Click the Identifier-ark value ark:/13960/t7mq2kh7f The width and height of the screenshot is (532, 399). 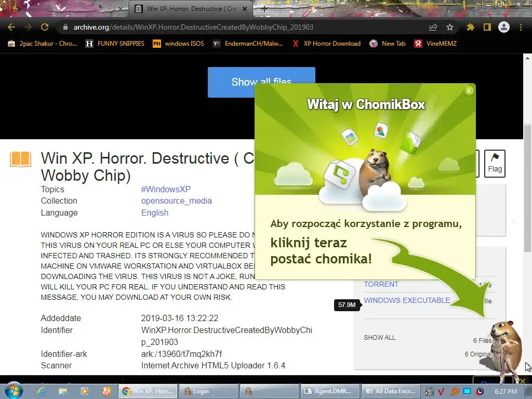(x=181, y=354)
